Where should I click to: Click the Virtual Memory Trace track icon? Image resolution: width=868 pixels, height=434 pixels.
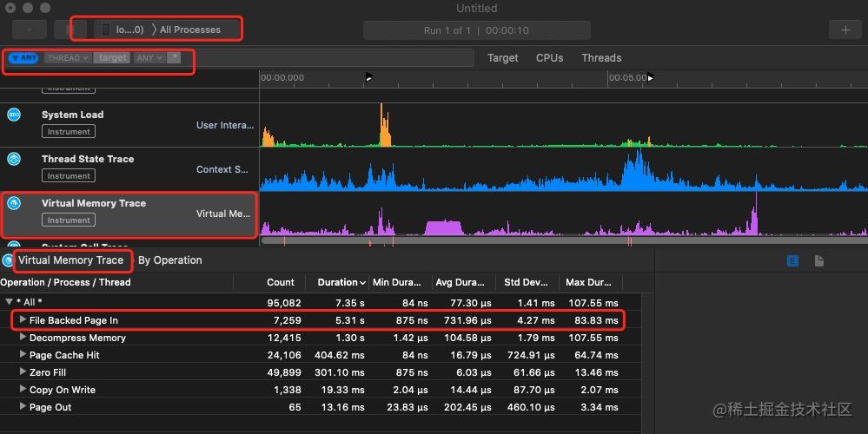click(x=14, y=203)
